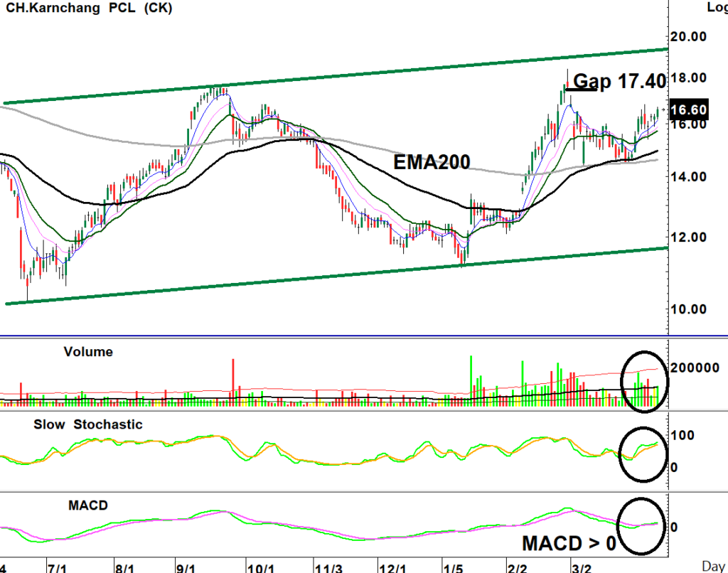Image resolution: width=728 pixels, height=573 pixels.
Task: Click the EMA200 label on chart
Action: click(432, 163)
